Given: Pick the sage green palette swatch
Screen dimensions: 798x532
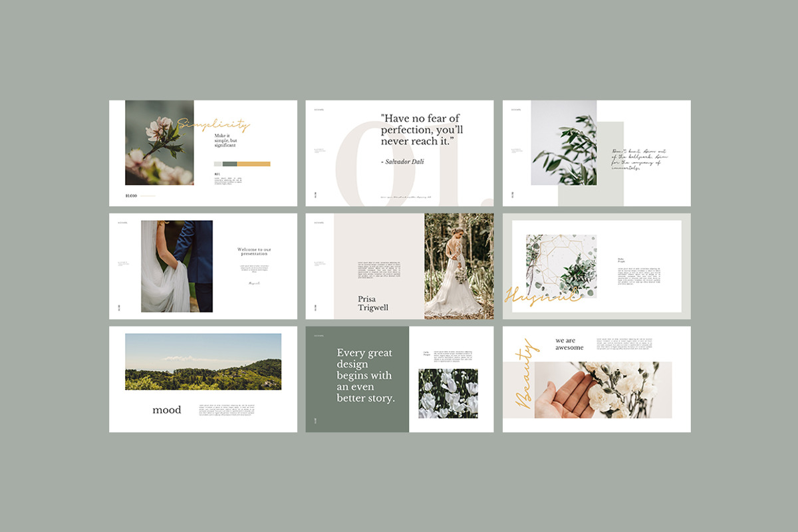Looking at the screenshot, I should (230, 164).
